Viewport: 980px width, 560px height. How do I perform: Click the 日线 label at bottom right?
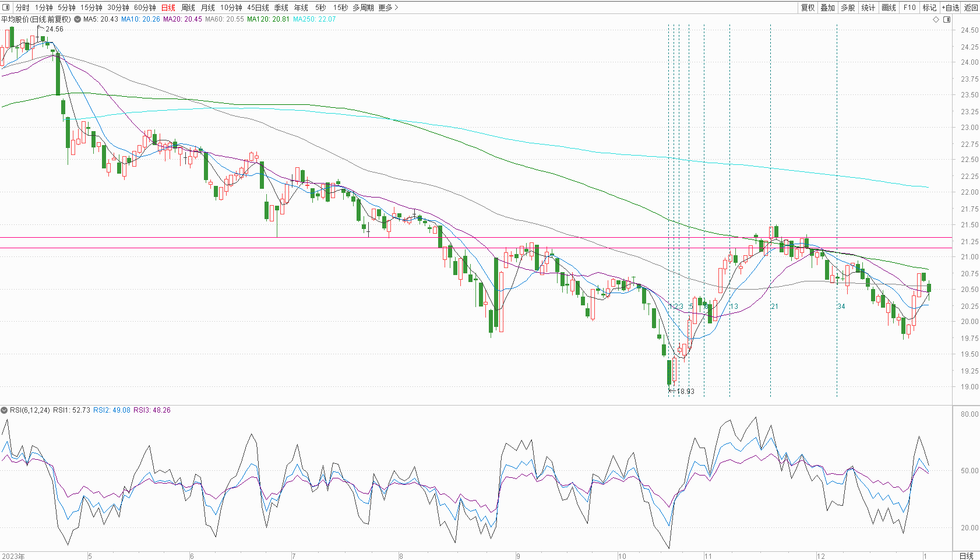tap(967, 556)
